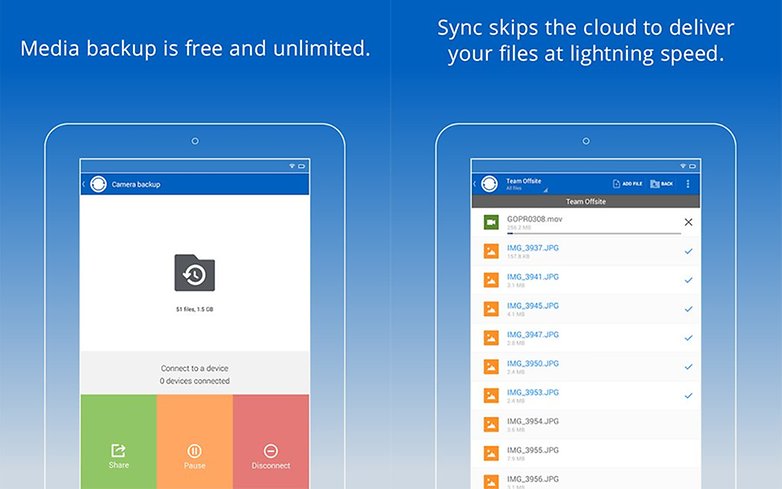
Task: Open the IMG_3953.JPG file link
Action: click(x=533, y=392)
